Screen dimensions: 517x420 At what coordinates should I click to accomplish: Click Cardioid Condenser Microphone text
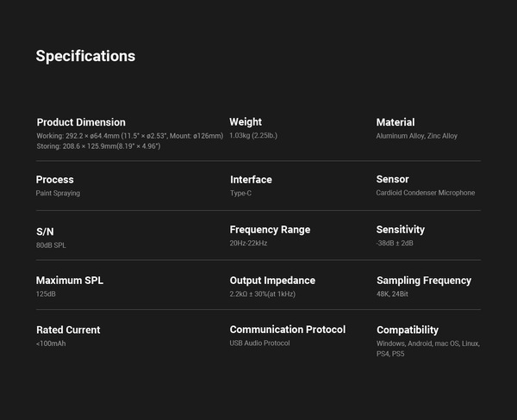point(426,193)
